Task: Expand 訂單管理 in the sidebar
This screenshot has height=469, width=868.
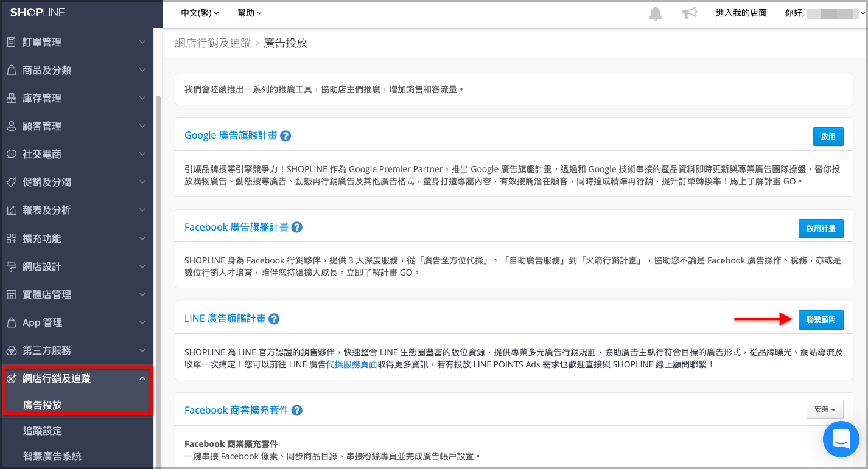Action: (77, 42)
